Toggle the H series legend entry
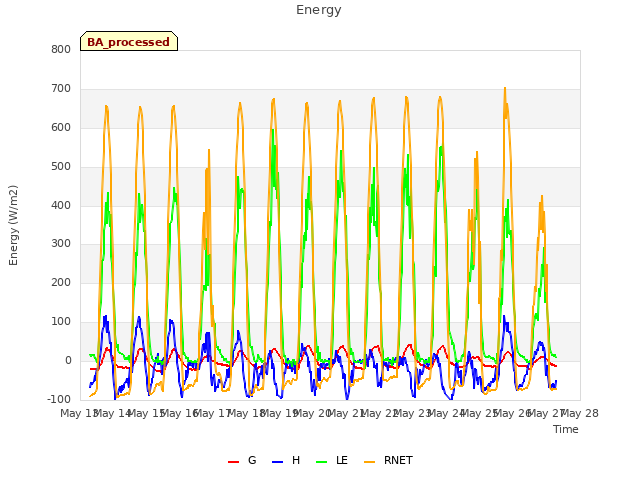The image size is (640, 480). coord(286,460)
